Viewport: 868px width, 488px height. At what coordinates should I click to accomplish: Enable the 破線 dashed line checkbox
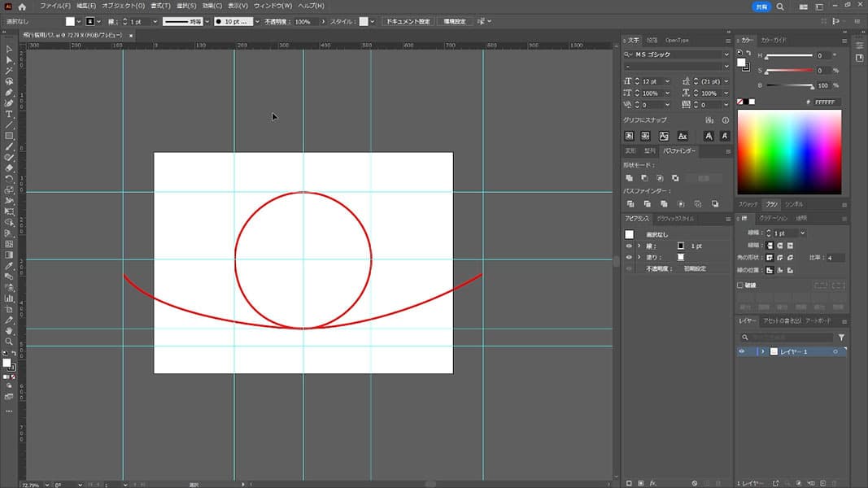coord(740,285)
